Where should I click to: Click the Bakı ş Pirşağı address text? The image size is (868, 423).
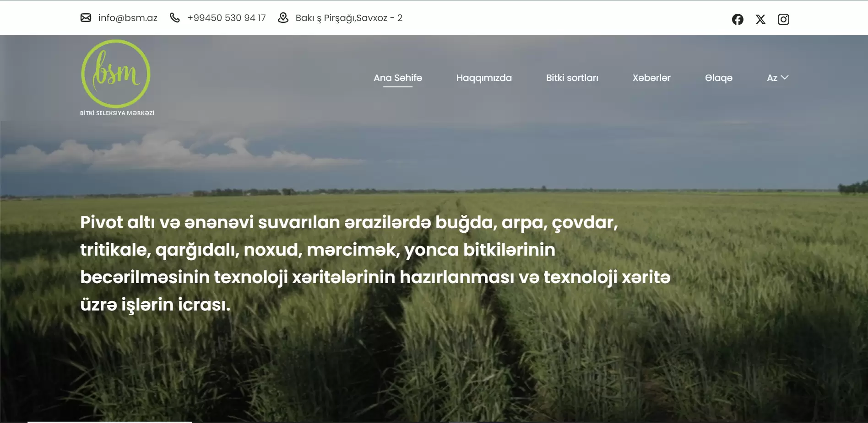349,18
